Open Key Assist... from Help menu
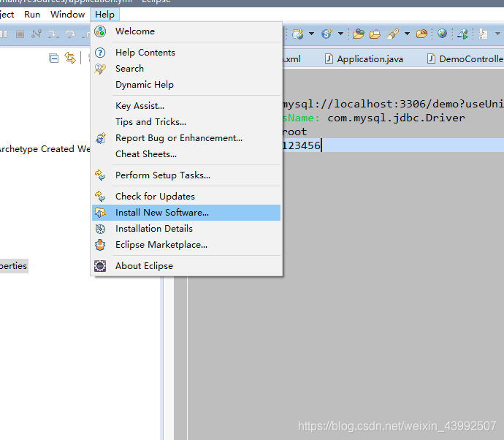 186,106
